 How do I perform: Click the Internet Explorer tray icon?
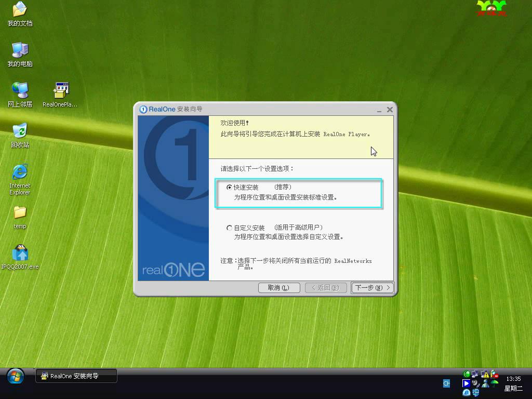(467, 393)
